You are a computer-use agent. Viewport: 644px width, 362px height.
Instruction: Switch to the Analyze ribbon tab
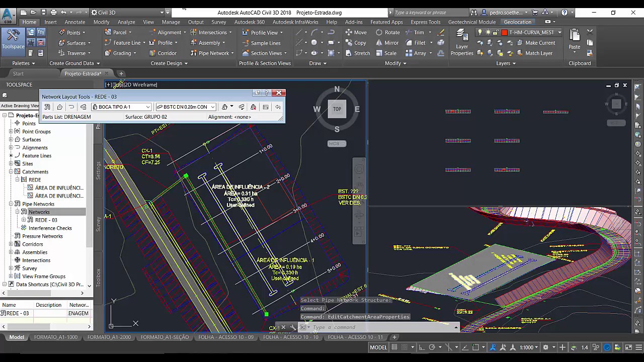(126, 22)
